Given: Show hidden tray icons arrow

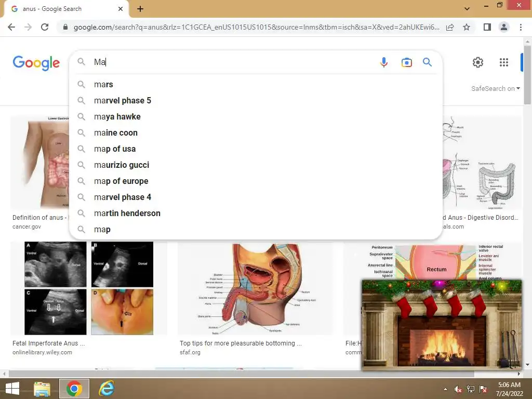Looking at the screenshot, I should tap(445, 389).
